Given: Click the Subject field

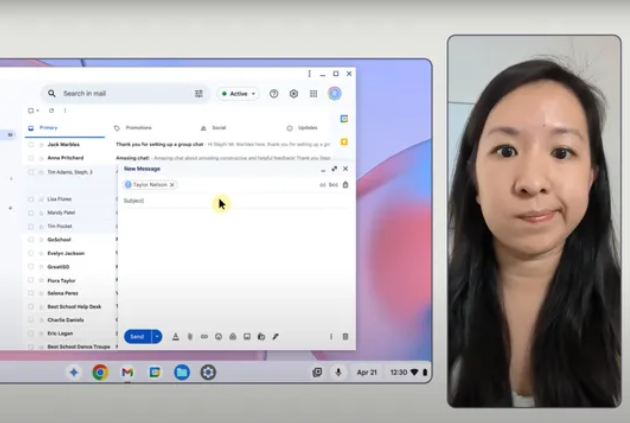Looking at the screenshot, I should 235,200.
